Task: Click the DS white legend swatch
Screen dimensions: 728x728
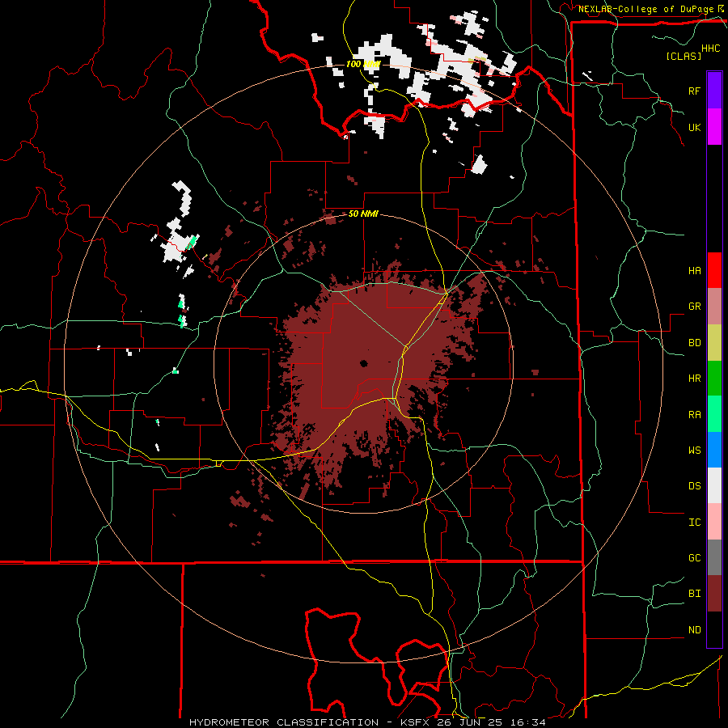Action: tap(714, 485)
